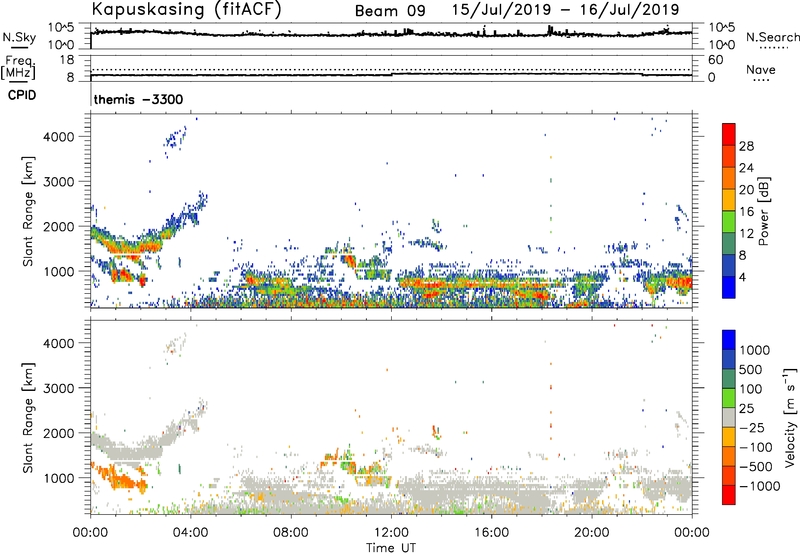
Task: Click the date range '15/Jul/2019 - 16/Jul/2019'
Action: tap(565, 10)
